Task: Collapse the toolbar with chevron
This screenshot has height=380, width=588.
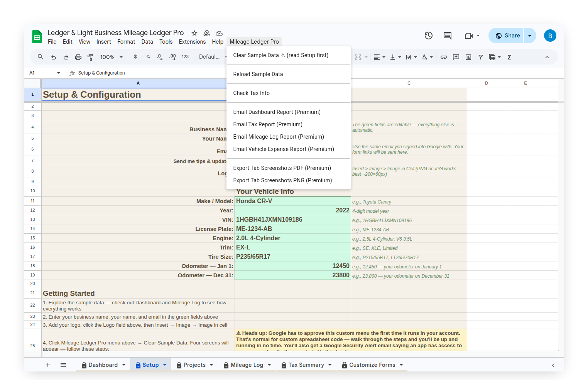Action: pos(547,57)
